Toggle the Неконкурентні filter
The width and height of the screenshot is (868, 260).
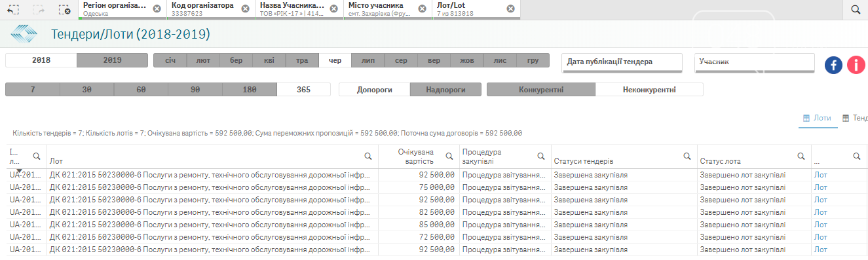tap(649, 89)
